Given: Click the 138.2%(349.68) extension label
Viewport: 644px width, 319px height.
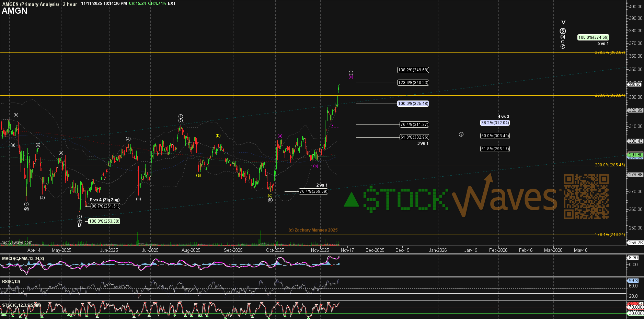Looking at the screenshot, I should click(x=413, y=70).
